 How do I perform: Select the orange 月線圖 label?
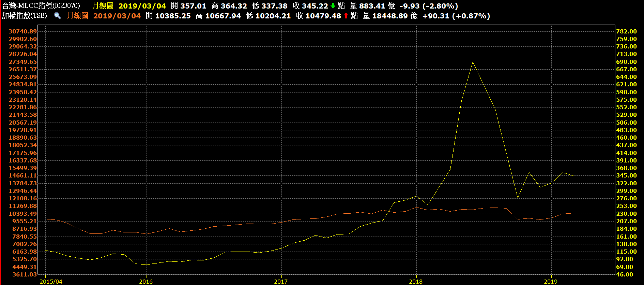[x=78, y=16]
